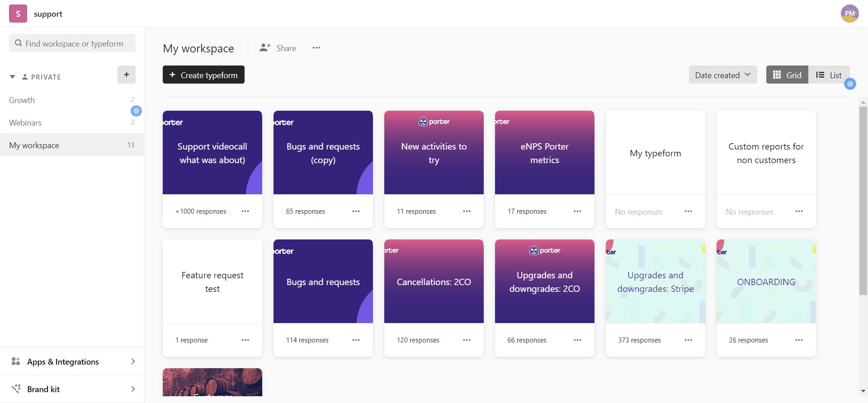This screenshot has width=868, height=403.
Task: Select the Webinars workspace
Action: [72, 122]
